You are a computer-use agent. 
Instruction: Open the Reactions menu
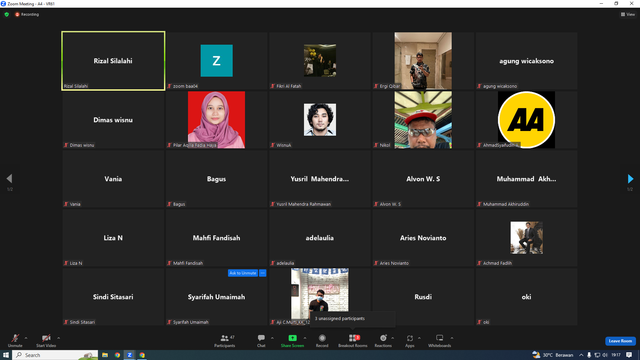click(383, 340)
